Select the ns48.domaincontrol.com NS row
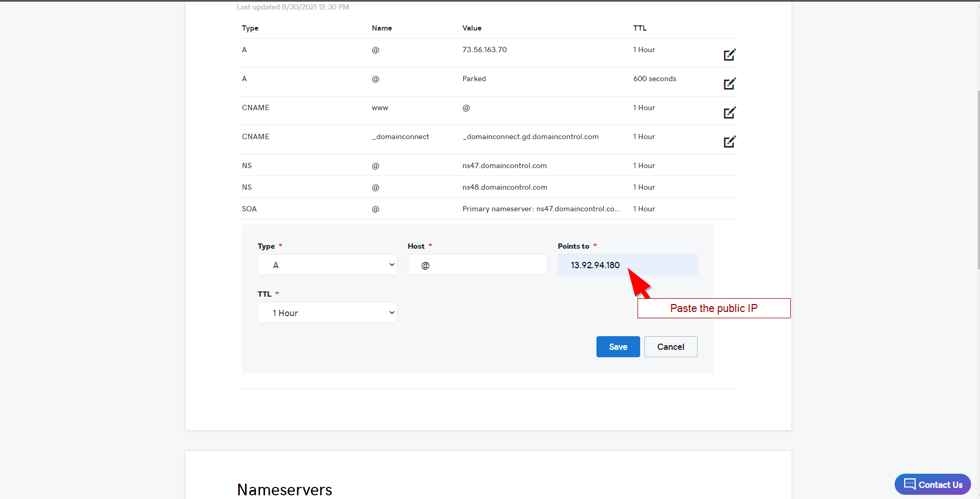This screenshot has width=980, height=499. [488, 187]
